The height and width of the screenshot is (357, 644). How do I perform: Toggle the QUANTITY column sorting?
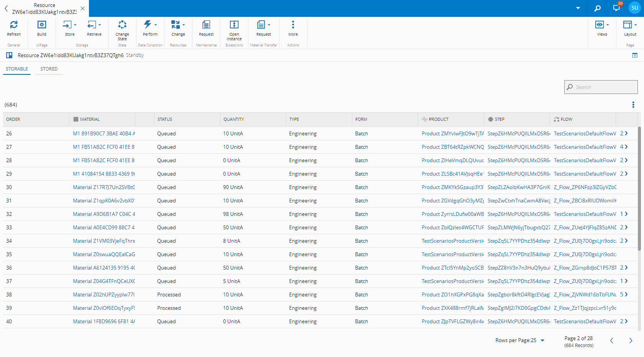pyautogui.click(x=234, y=119)
